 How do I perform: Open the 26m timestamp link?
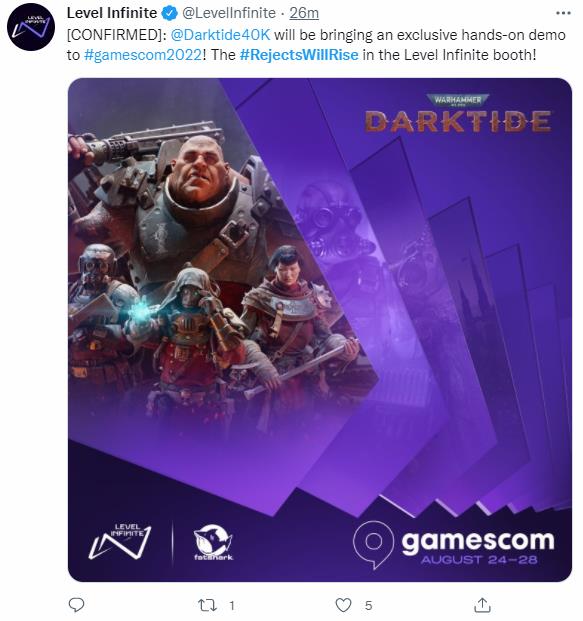pos(304,13)
